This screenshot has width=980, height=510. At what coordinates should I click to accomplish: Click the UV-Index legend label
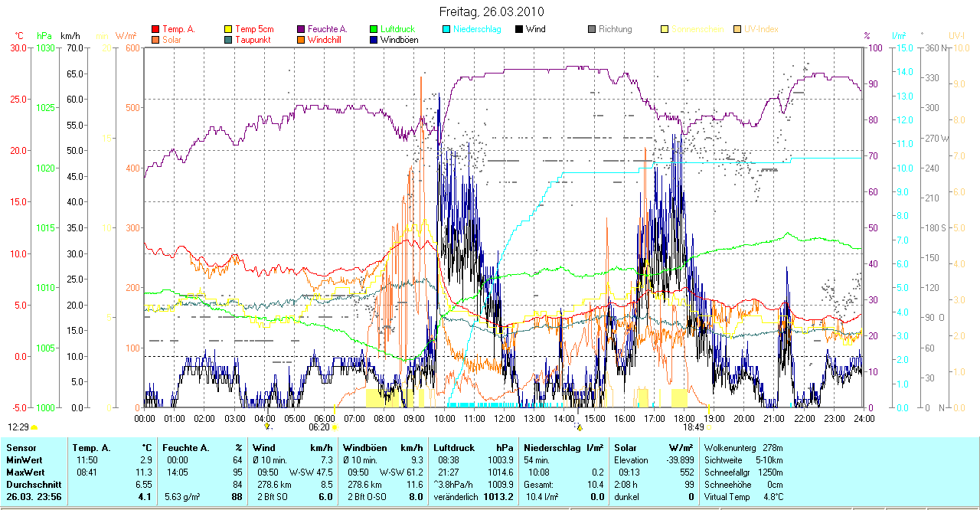point(761,29)
